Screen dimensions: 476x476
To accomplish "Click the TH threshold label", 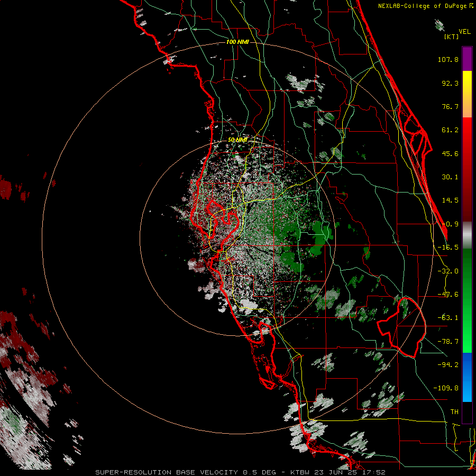I will pos(454,411).
